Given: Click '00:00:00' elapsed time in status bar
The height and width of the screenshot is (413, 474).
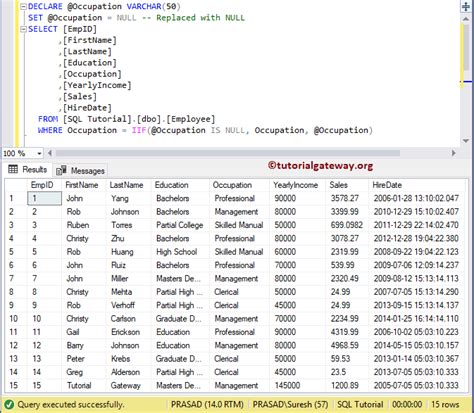Looking at the screenshot, I should (407, 405).
